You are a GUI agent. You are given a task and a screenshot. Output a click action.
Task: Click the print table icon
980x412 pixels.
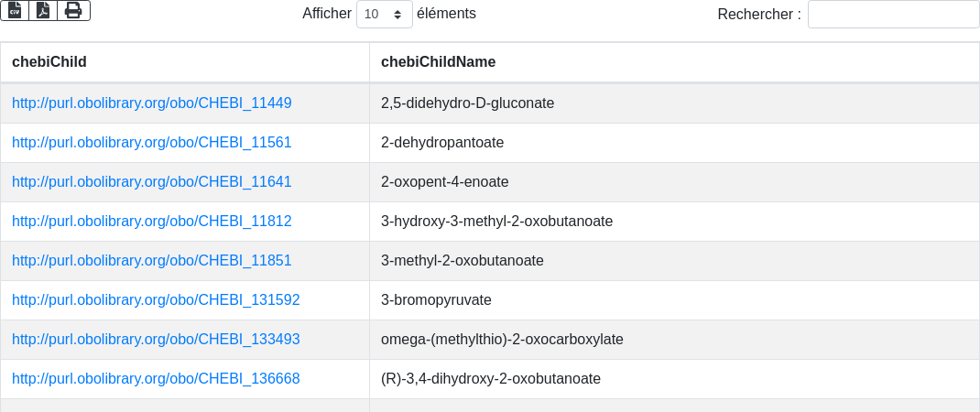click(x=73, y=10)
